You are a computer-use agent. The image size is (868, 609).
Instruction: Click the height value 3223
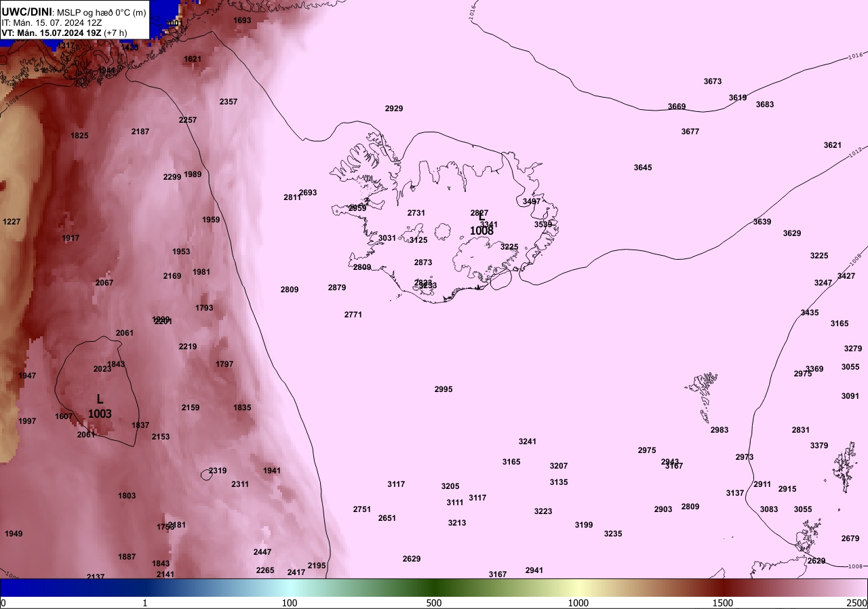point(543,511)
